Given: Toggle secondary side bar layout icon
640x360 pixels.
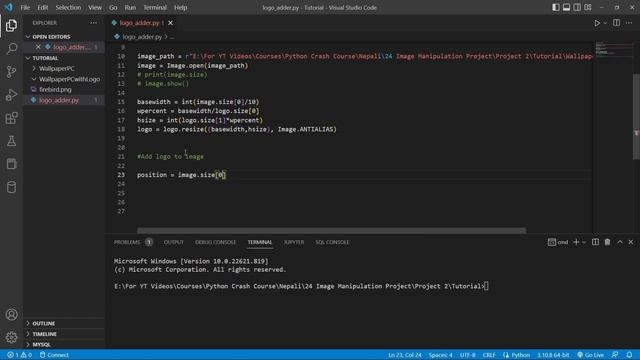Looking at the screenshot, I should (577, 7).
